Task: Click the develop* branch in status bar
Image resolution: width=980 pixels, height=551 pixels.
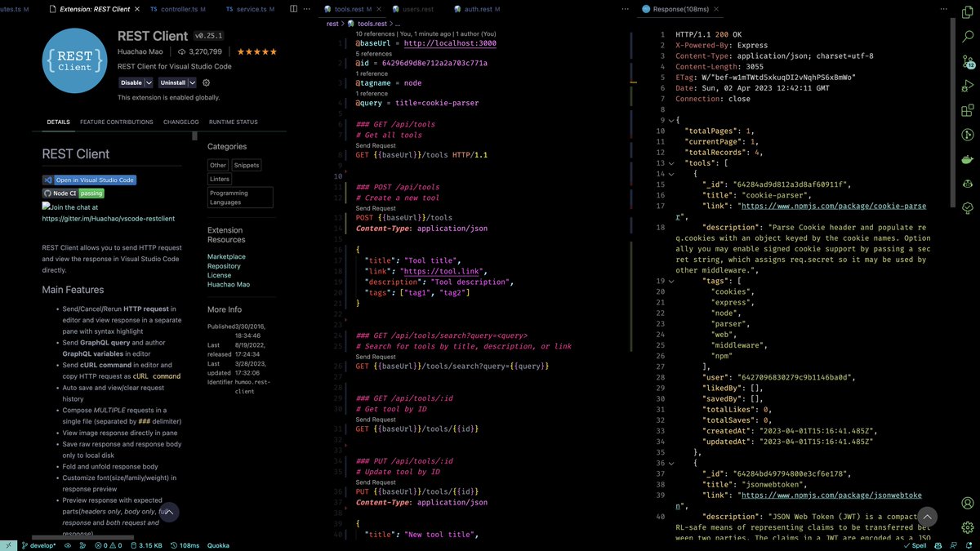Action: tap(39, 545)
